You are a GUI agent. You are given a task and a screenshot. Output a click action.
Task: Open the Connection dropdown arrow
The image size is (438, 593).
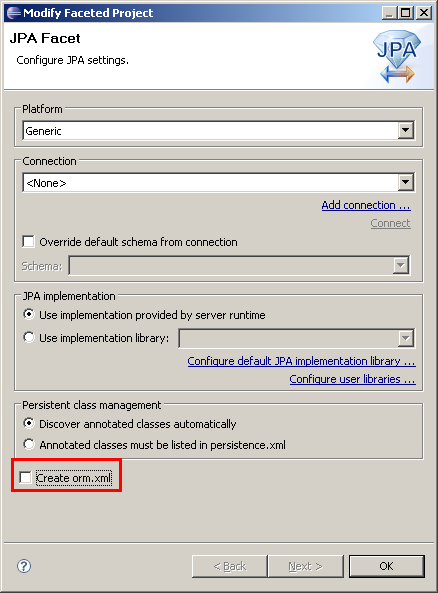pos(405,183)
